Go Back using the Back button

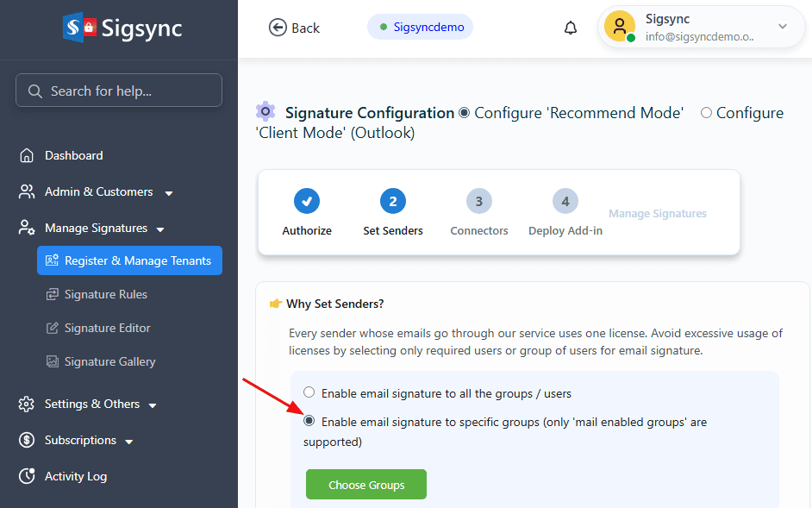pos(294,28)
